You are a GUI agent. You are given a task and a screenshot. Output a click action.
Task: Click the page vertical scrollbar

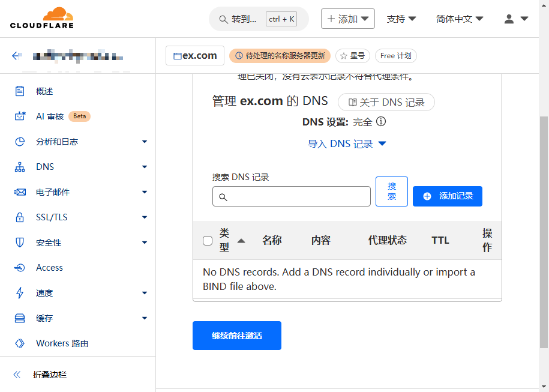[544, 231]
